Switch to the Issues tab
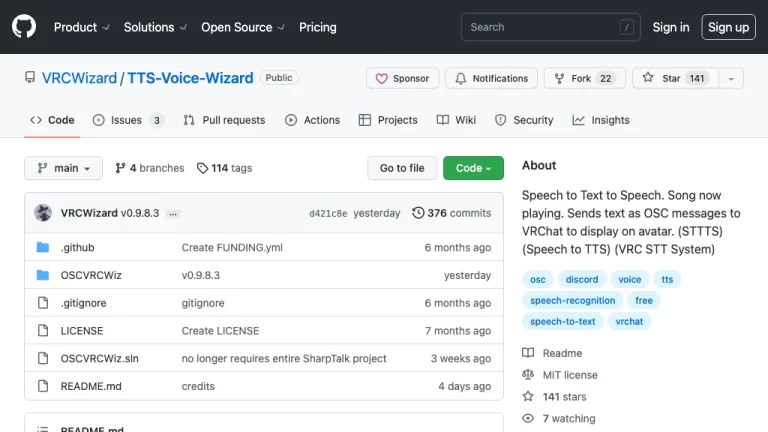 (127, 120)
